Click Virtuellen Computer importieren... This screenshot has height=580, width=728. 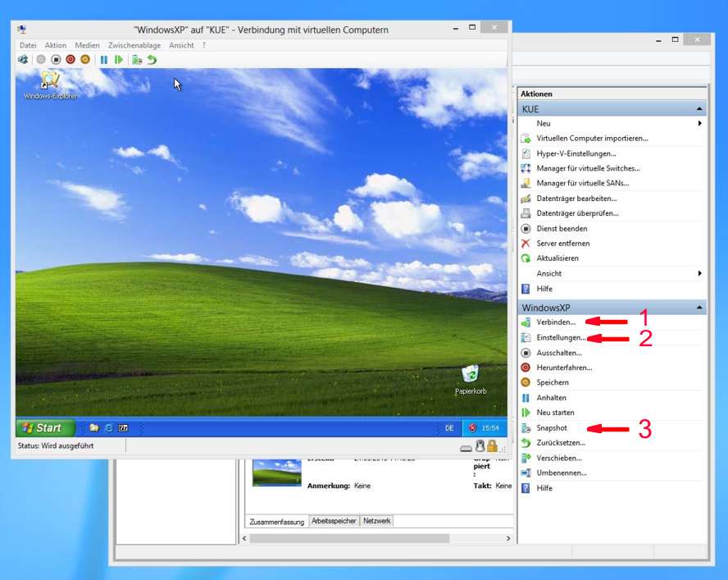[592, 138]
